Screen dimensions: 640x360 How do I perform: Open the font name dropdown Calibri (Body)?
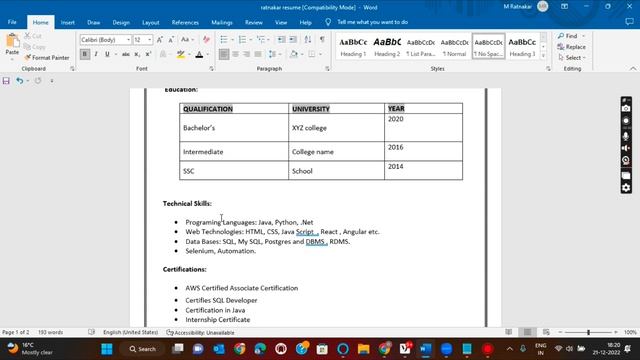(128, 40)
